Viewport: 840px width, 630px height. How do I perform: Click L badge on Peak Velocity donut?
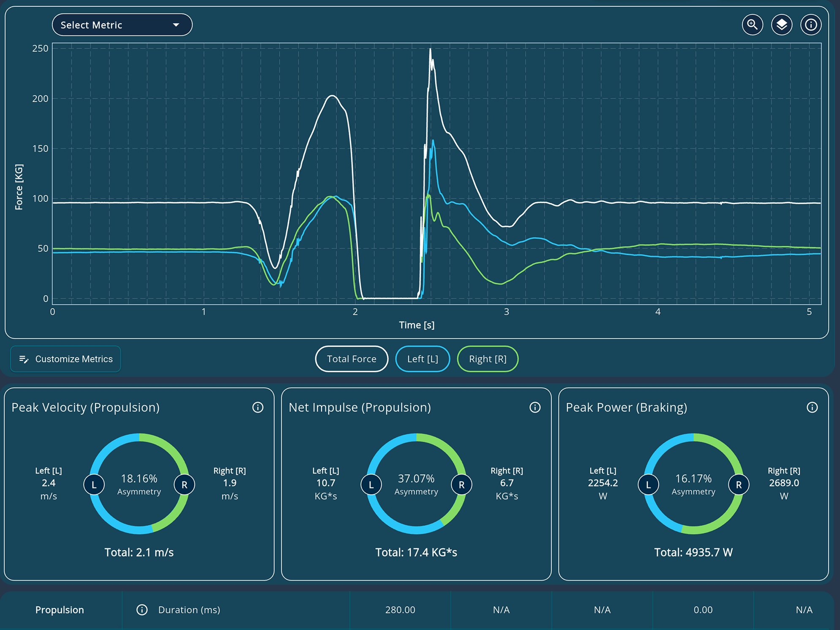94,485
